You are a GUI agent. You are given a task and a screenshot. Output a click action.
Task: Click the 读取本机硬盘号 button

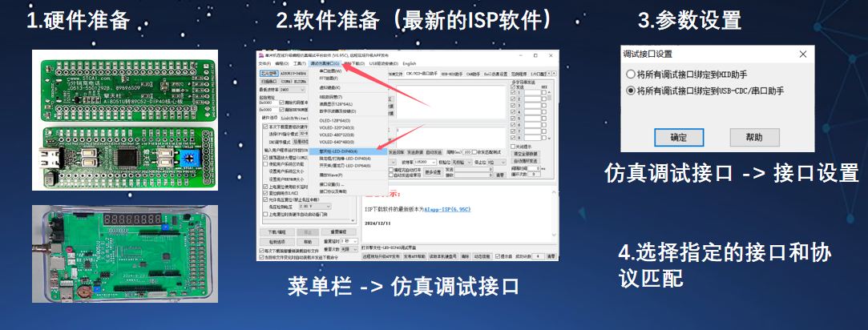(443, 256)
